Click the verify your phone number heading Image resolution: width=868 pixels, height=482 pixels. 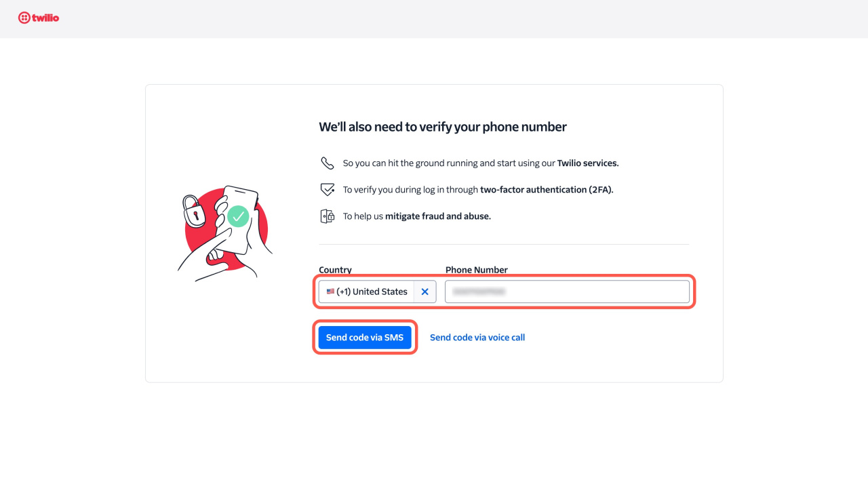[443, 127]
